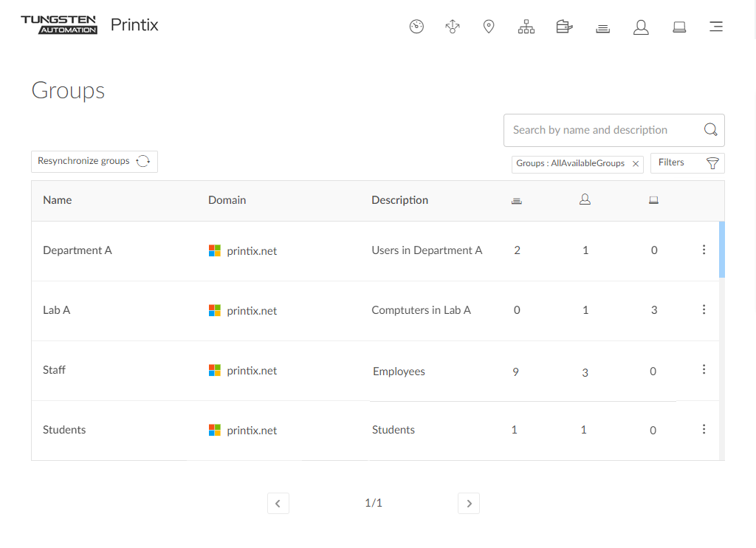The image size is (756, 548).
Task: Open the Users icon in top bar
Action: [x=641, y=27]
